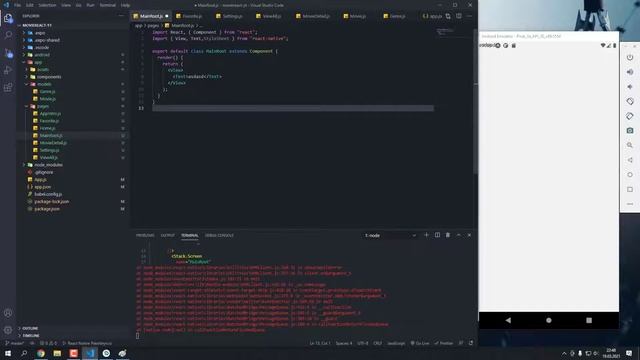Screen dimensions: 640x360
Task: Click Go Live in status bar
Action: (x=420, y=343)
